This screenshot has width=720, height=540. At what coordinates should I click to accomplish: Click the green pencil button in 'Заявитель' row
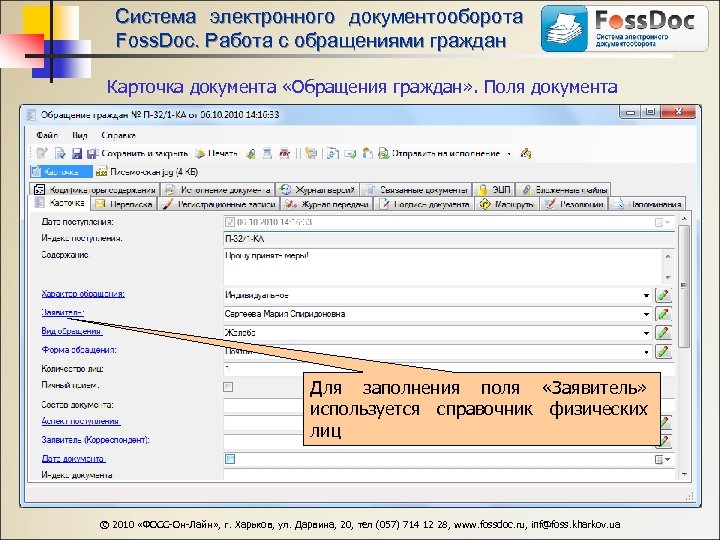click(x=664, y=314)
